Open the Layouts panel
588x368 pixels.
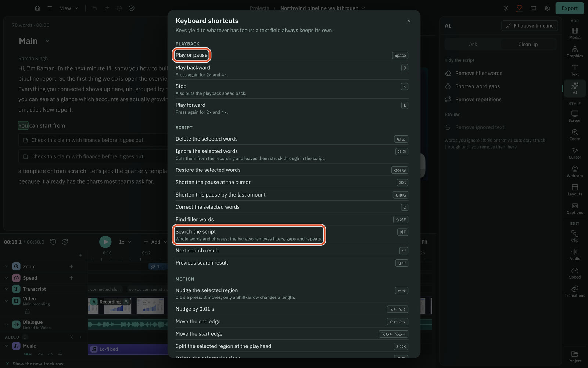coord(575,190)
